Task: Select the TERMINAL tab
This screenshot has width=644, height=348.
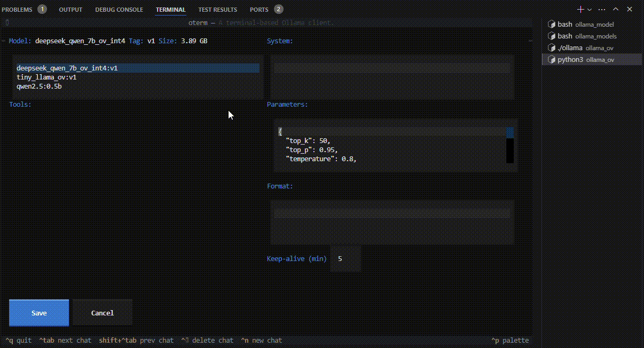Action: pos(171,10)
